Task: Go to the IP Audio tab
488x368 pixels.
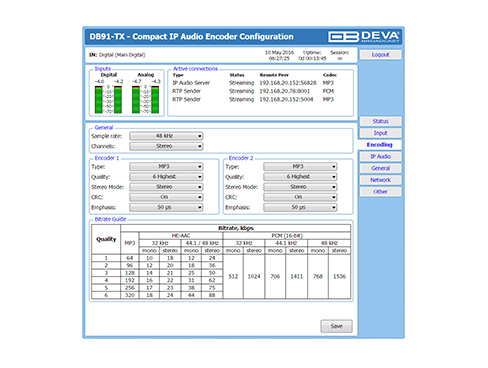Action: (380, 157)
